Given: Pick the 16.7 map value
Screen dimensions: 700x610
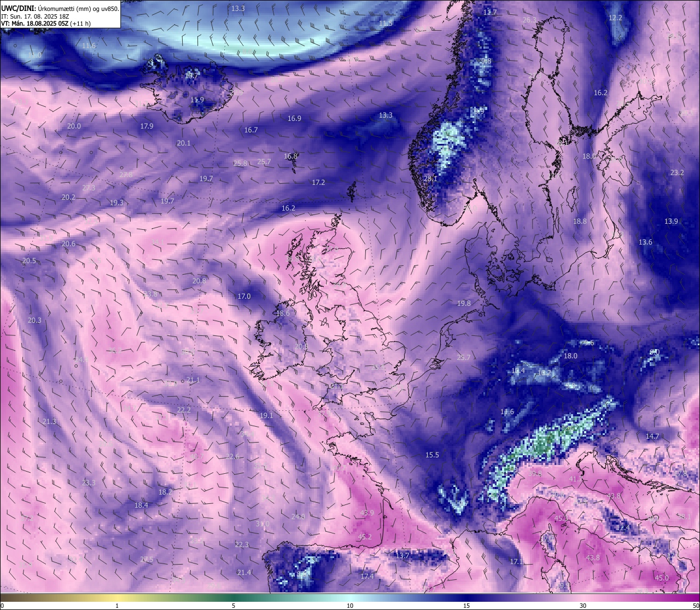Looking at the screenshot, I should click(x=251, y=130).
